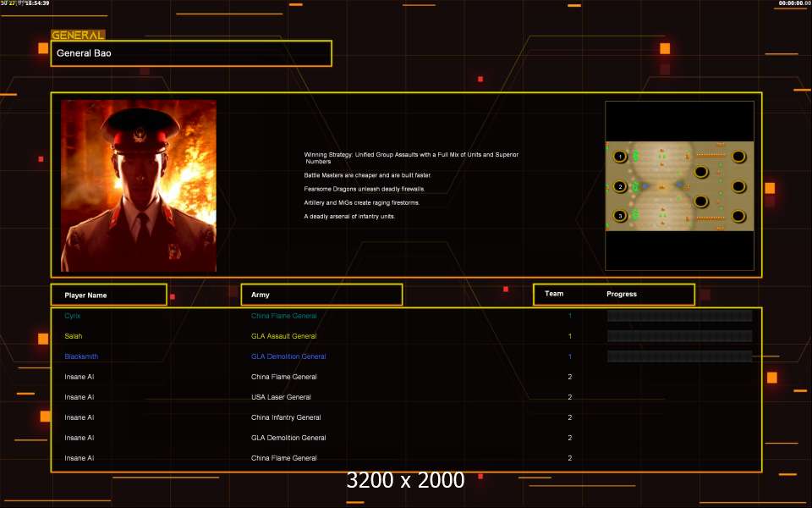
Task: Click Blacksmith's player name
Action: (x=81, y=356)
